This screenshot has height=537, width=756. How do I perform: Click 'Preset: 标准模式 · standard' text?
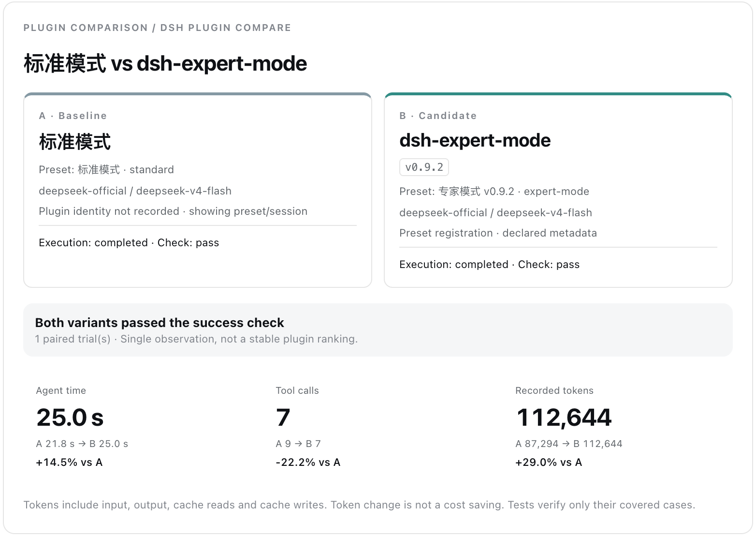coord(106,170)
